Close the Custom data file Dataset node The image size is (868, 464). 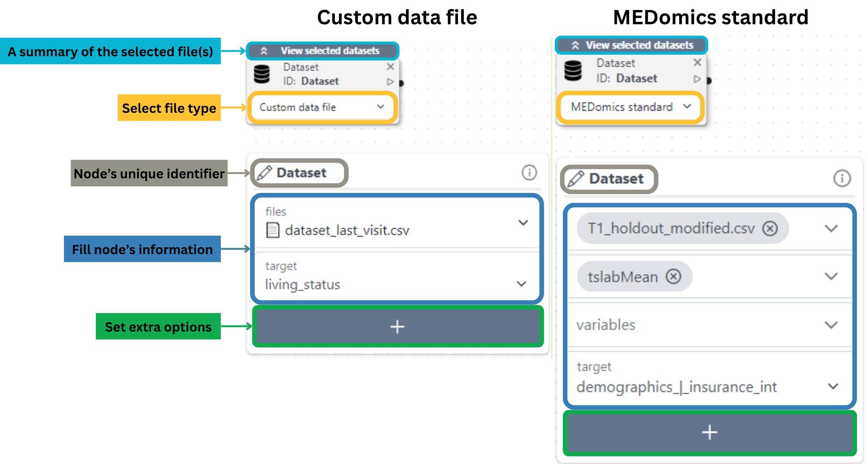(390, 67)
